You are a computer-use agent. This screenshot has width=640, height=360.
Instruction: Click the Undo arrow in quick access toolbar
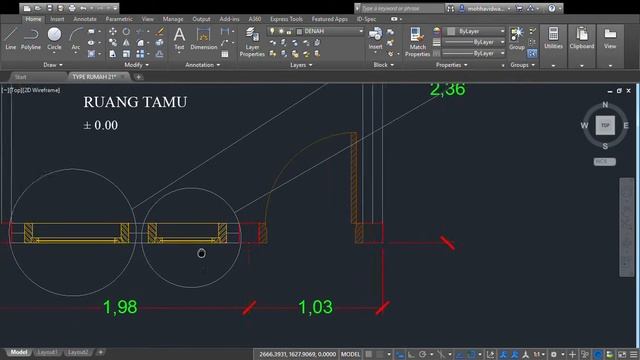(x=83, y=8)
